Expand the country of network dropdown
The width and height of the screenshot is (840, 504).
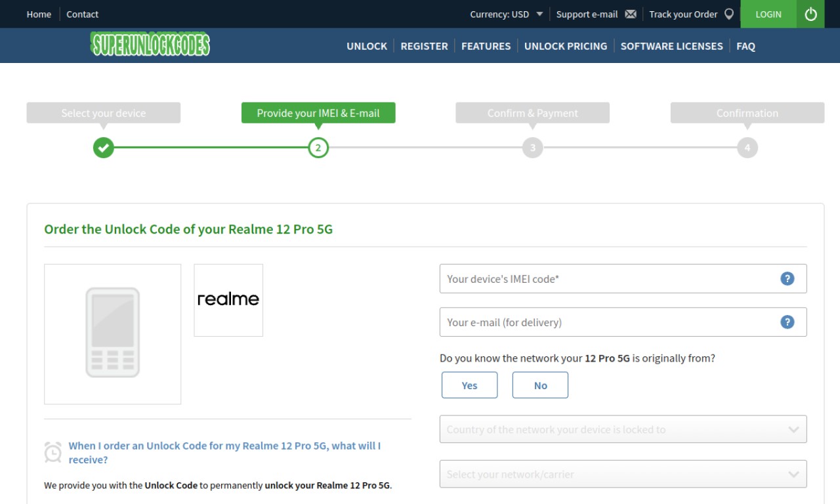click(623, 429)
